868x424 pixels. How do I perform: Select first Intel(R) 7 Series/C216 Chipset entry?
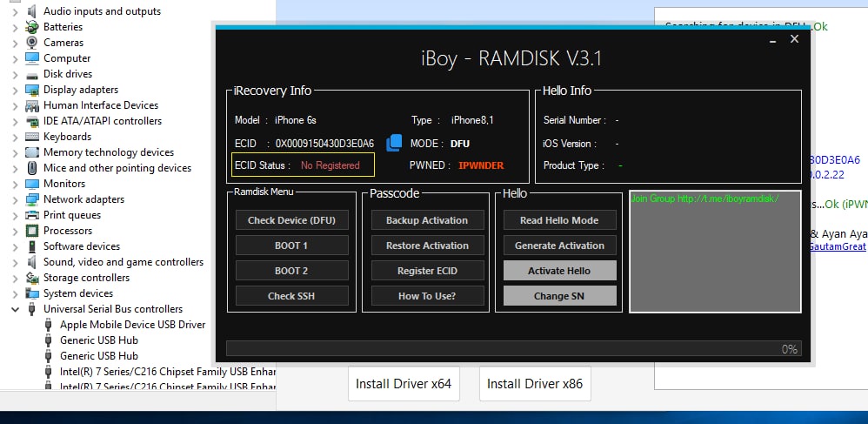(x=167, y=372)
